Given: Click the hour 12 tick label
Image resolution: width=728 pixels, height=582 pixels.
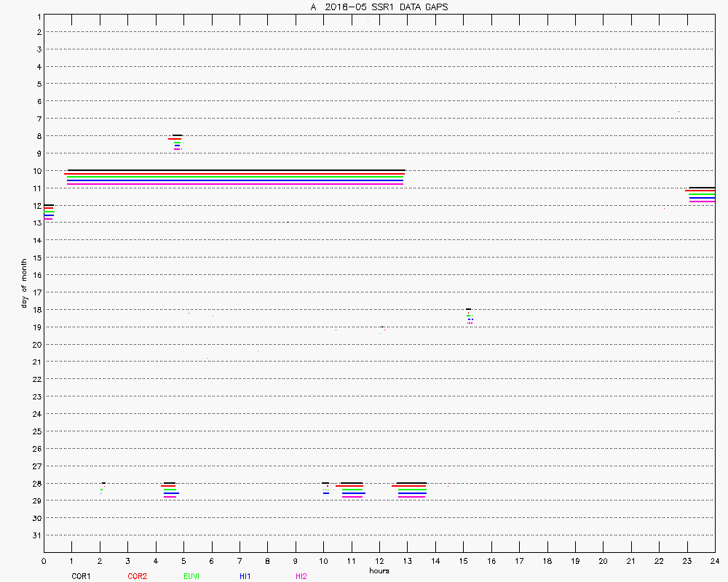Looking at the screenshot, I should (379, 561).
